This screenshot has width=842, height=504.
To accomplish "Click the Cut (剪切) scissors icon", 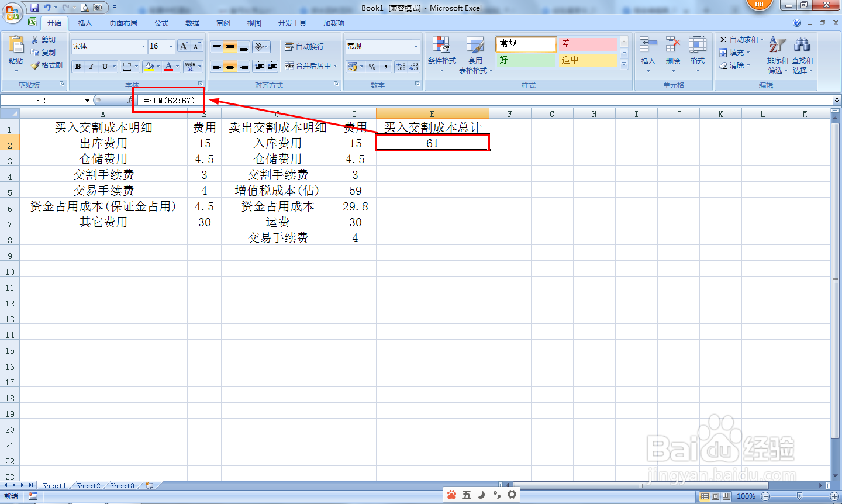I will (x=35, y=39).
